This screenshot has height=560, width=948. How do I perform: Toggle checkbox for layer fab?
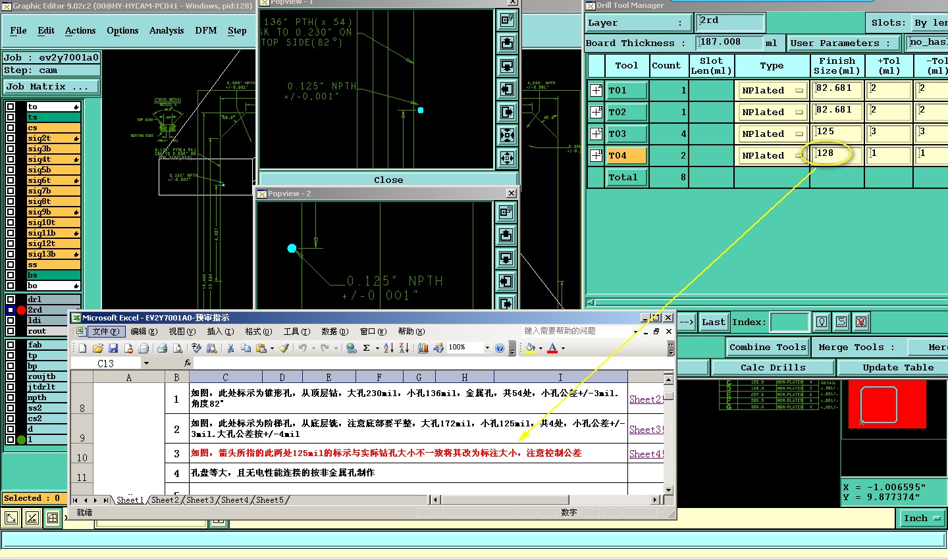tap(11, 345)
